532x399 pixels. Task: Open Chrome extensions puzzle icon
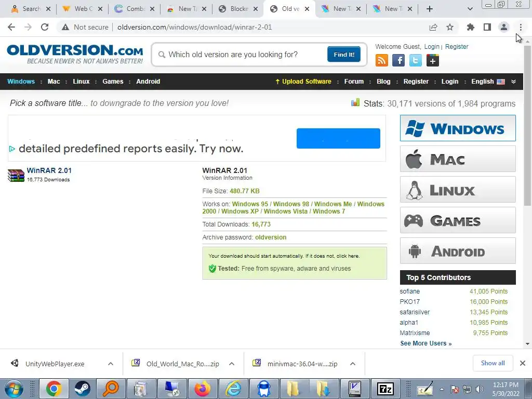point(470,27)
